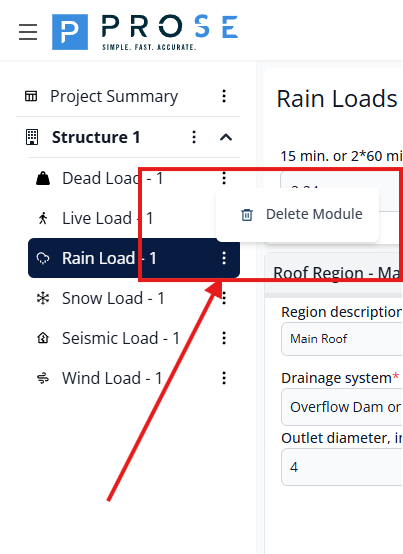Viewport: 403px width, 554px height.
Task: Click the 'Outlet diameter' label
Action: click(x=342, y=438)
